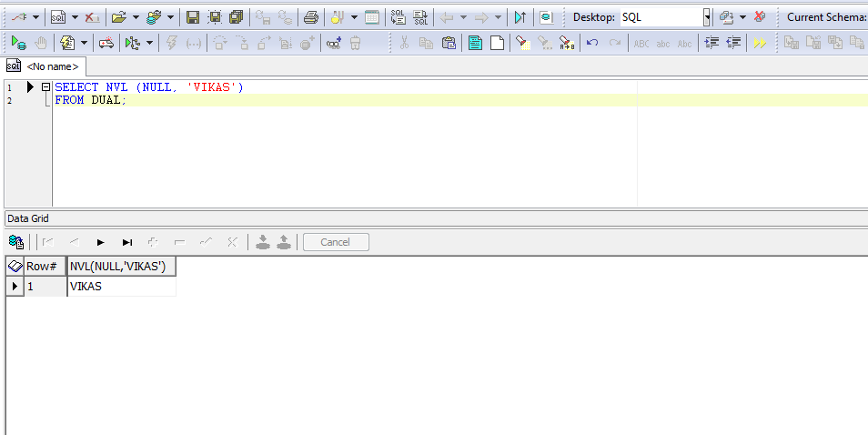This screenshot has width=868, height=435.
Task: Click the ambulance icon in toolbar
Action: click(x=106, y=43)
